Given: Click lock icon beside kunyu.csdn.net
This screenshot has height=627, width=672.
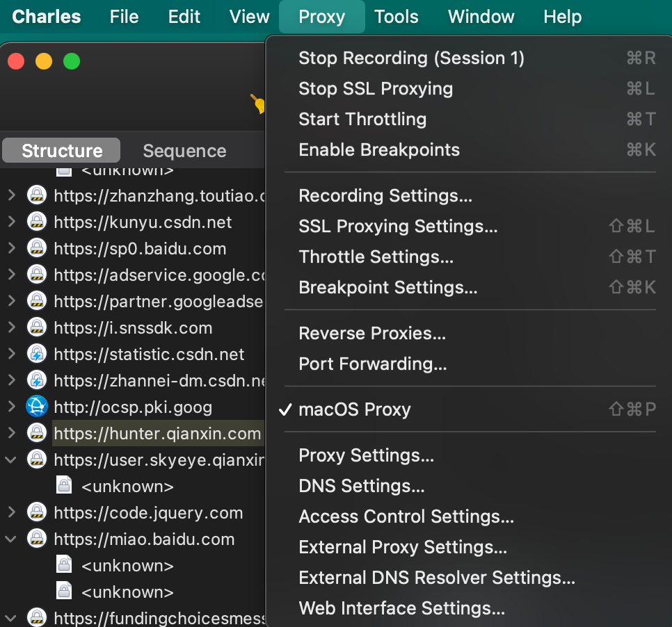Looking at the screenshot, I should 37,222.
